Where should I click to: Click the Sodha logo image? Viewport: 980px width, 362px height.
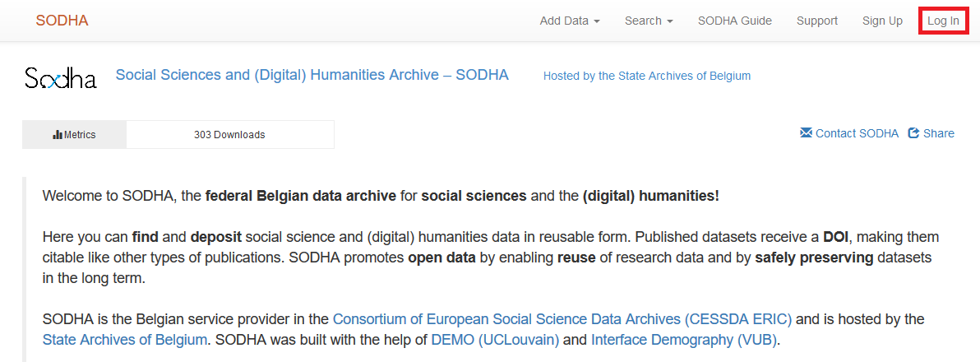(61, 78)
